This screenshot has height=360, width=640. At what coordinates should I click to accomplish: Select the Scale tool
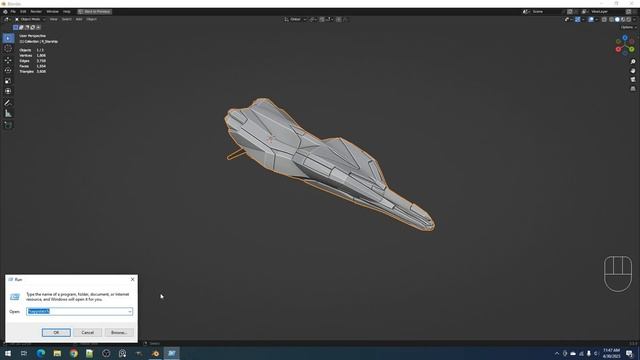click(x=8, y=81)
